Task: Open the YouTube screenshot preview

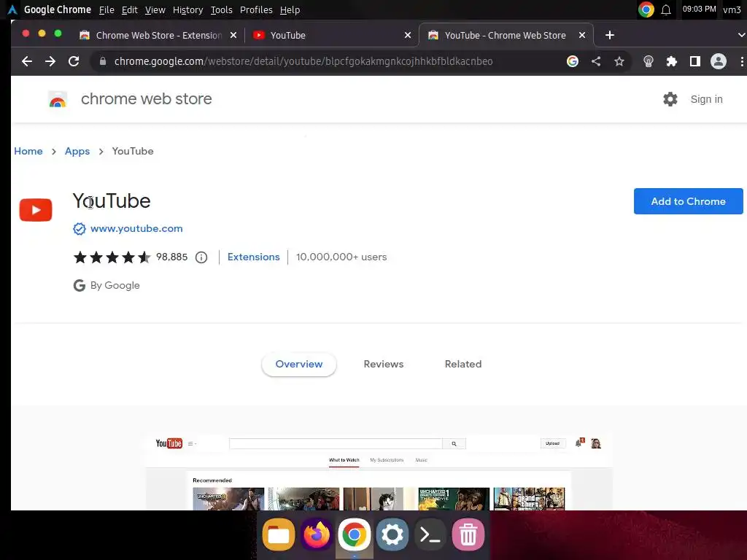Action: coord(379,472)
